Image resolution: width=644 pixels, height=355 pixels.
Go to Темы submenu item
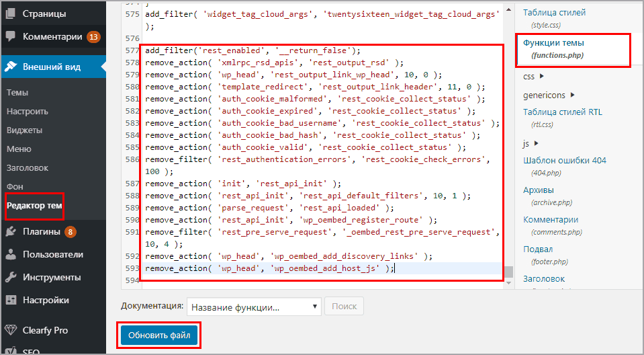tap(17, 93)
